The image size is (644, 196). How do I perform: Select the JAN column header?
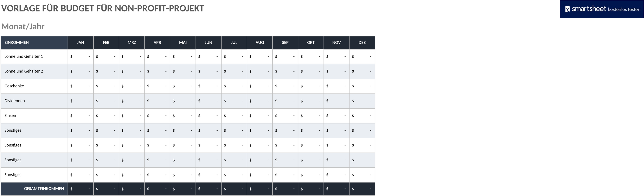point(81,43)
